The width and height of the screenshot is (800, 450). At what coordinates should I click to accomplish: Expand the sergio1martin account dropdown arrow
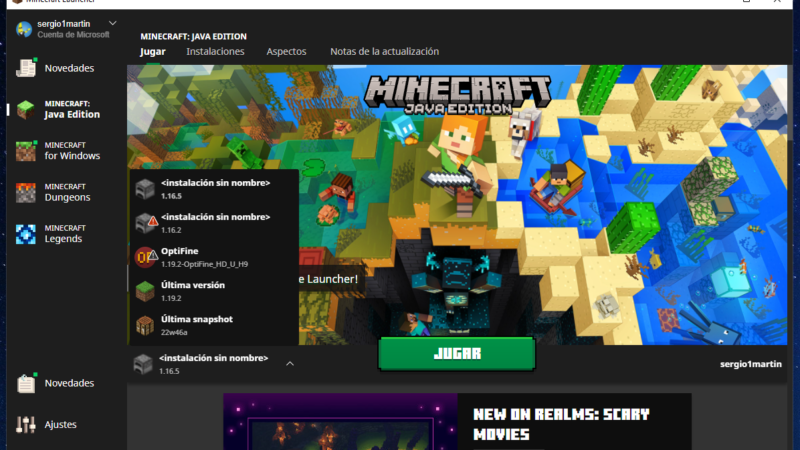(x=113, y=23)
